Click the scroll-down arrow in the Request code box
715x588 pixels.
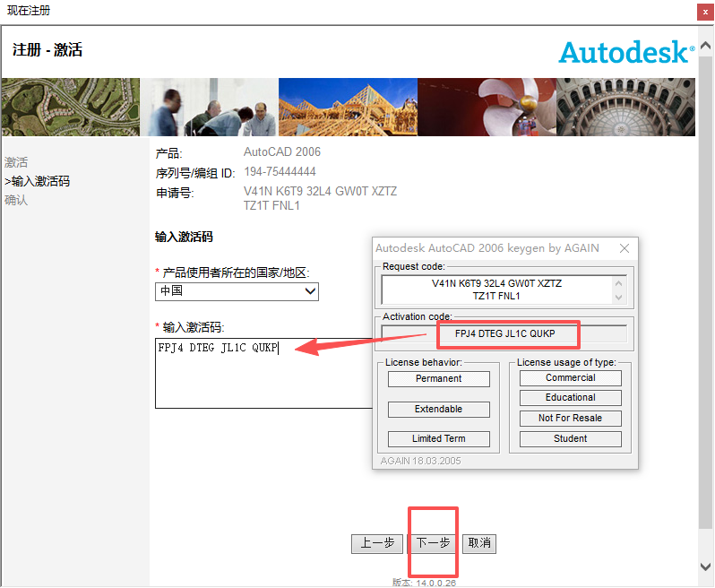click(617, 297)
